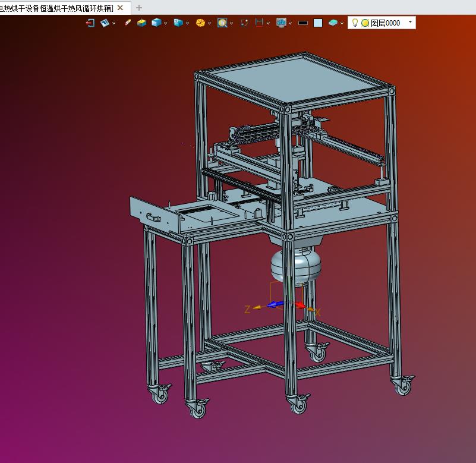
Task: Select the eraser tool icon
Action: click(128, 23)
